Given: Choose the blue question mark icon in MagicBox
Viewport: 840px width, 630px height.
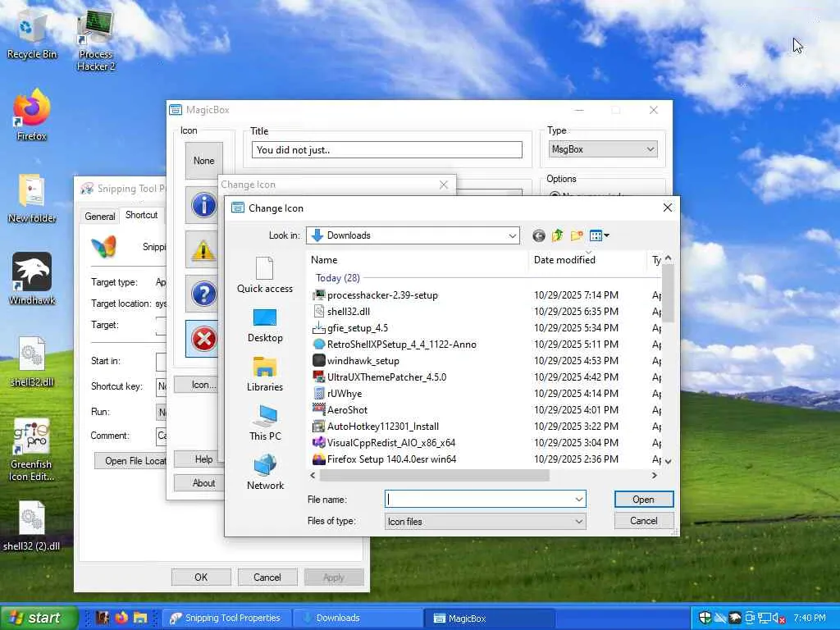Looking at the screenshot, I should 203,294.
